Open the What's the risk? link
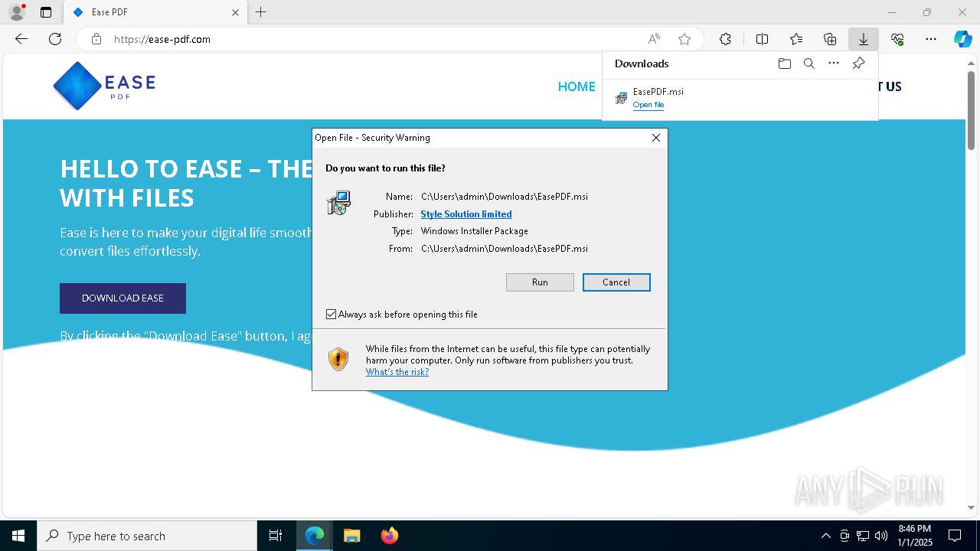This screenshot has height=551, width=980. (x=397, y=372)
